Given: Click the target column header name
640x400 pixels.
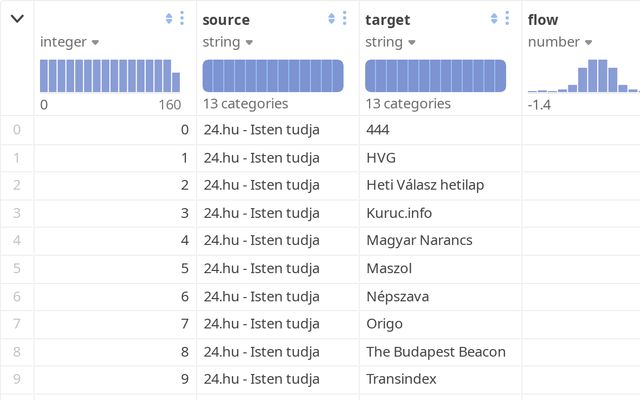Looking at the screenshot, I should [388, 19].
